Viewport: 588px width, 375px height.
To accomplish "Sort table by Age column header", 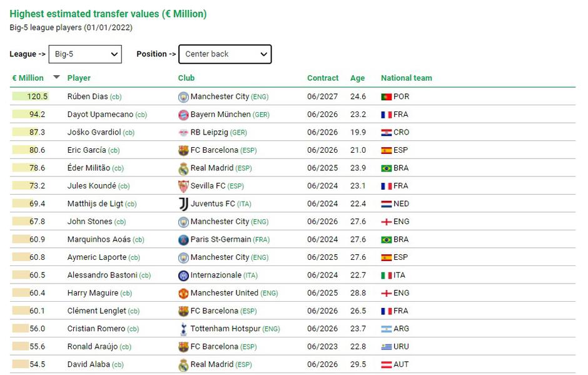I will pyautogui.click(x=357, y=78).
